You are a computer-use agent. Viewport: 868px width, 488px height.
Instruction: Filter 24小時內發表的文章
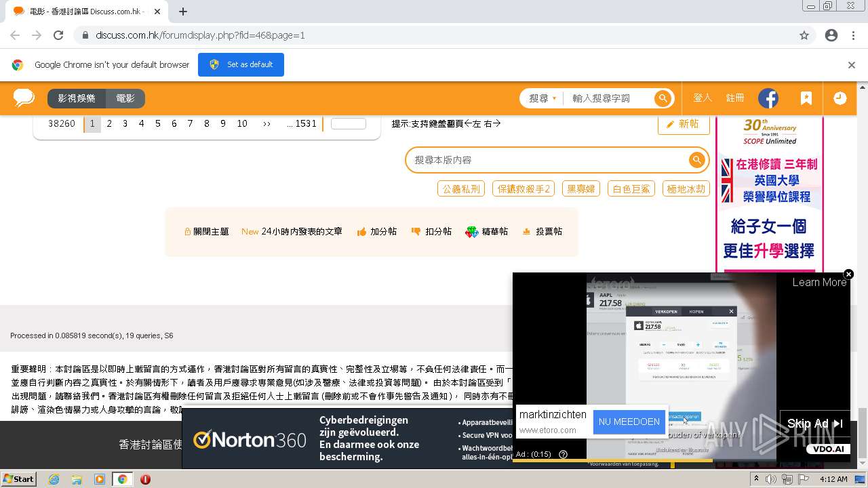tap(292, 232)
